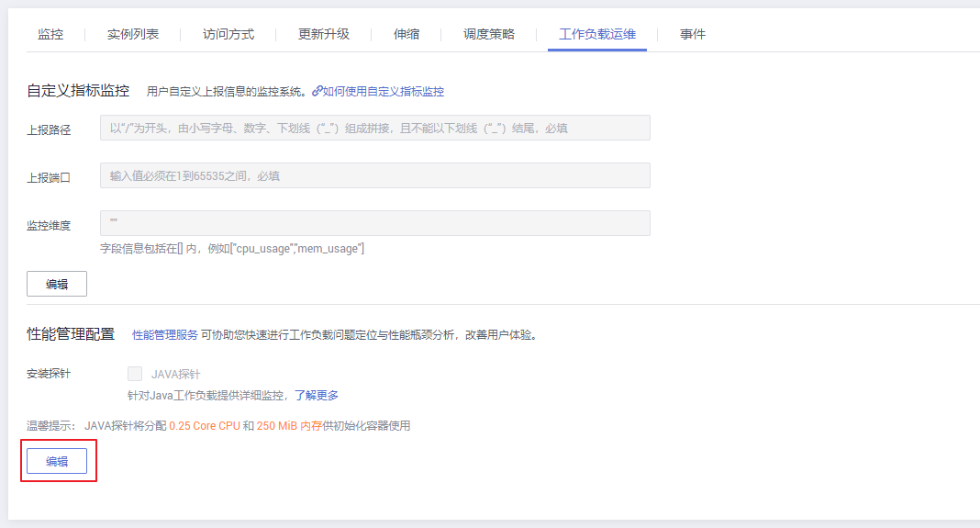Screen dimensions: 980x528
Task: Select the 工作负载运维 tab
Action: click(597, 34)
